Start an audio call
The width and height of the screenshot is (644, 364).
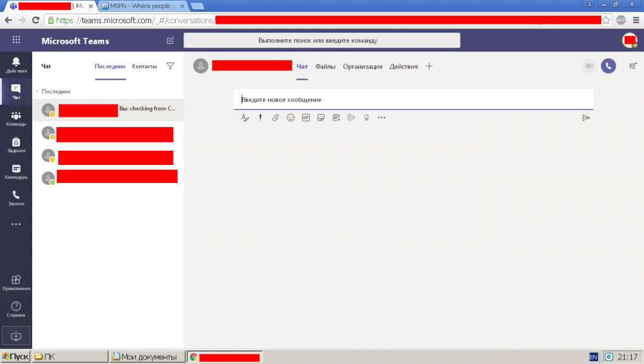[x=609, y=66]
